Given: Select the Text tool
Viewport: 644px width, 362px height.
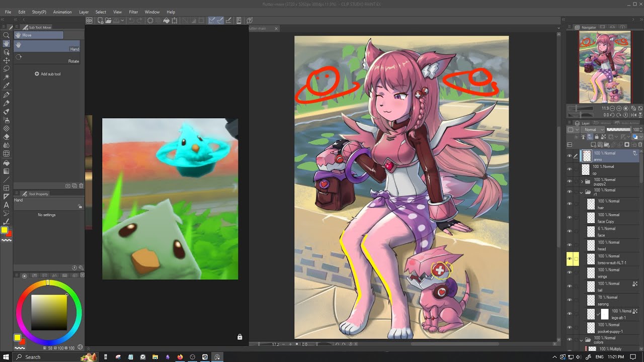Looking at the screenshot, I should tap(7, 205).
